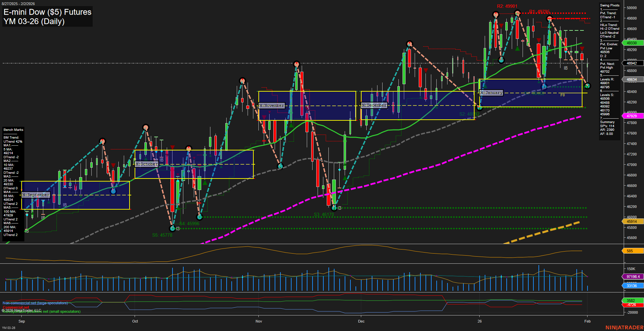Click the S5: 45778 support level label
This screenshot has width=644, height=331.
coord(162,235)
